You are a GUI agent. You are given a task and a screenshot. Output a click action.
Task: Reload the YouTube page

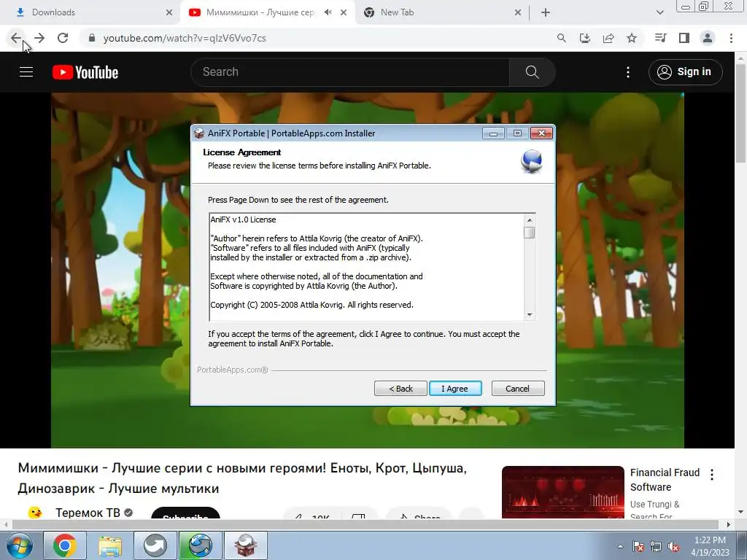point(63,38)
